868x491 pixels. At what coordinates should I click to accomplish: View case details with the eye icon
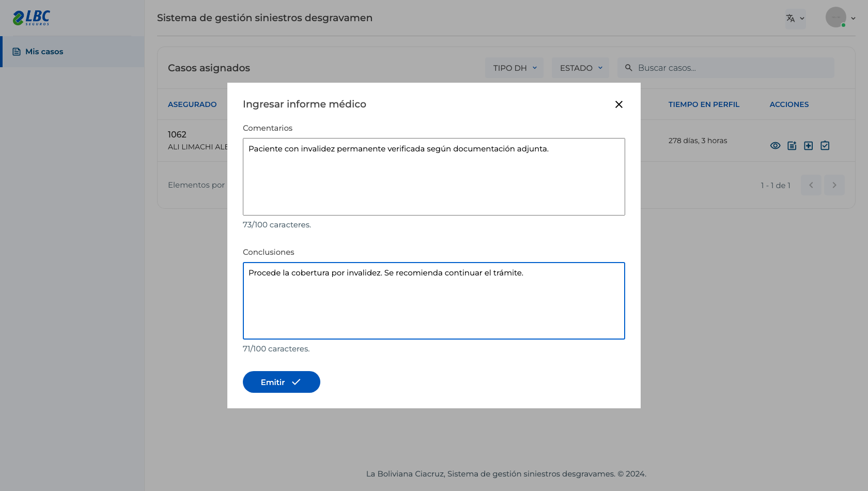pos(776,146)
